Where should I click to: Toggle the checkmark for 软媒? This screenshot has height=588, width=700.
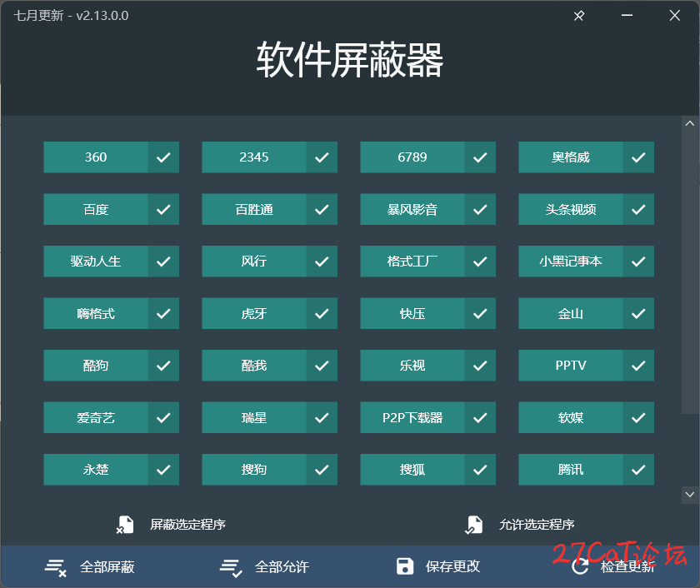[x=638, y=417]
